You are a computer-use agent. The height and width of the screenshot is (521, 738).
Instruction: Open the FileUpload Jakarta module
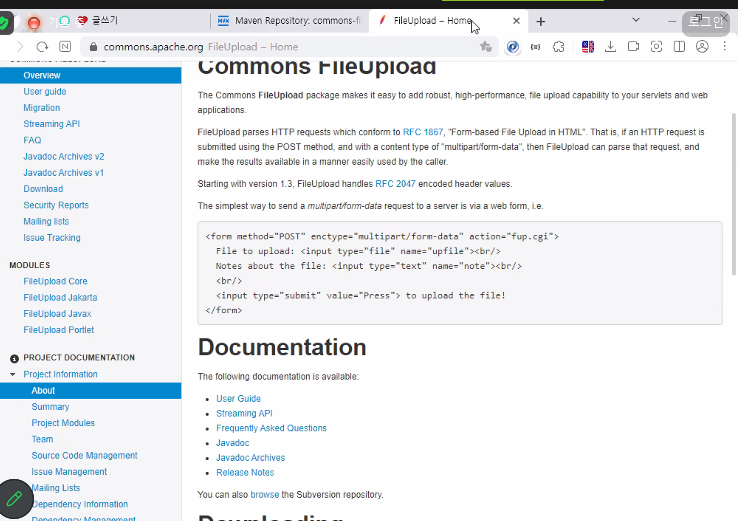(60, 297)
